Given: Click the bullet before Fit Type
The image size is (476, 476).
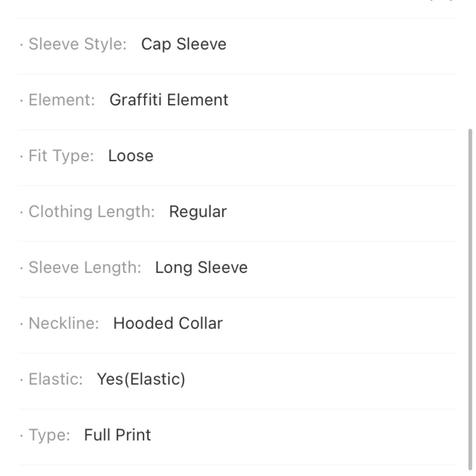Looking at the screenshot, I should (21, 156).
